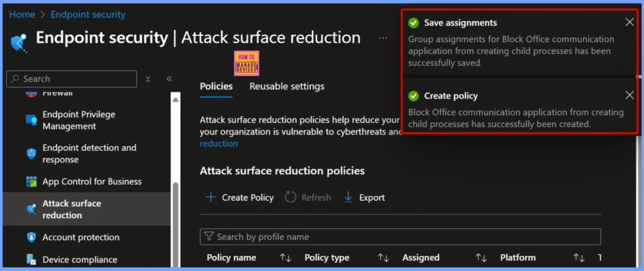Switch to the Reusable settings tab
The height and width of the screenshot is (271, 644).
(x=287, y=86)
